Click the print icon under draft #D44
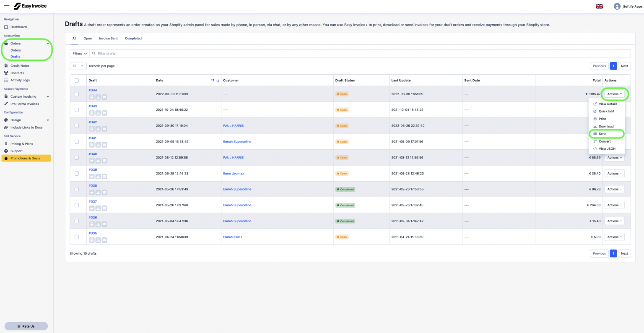Image resolution: width=644 pixels, height=333 pixels. coord(92,97)
